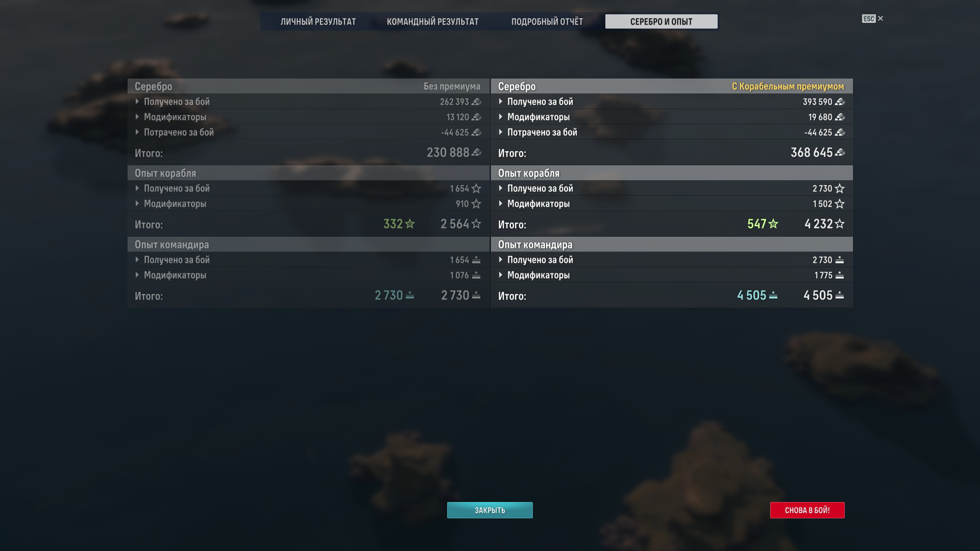This screenshot has height=551, width=980.
Task: Open 'Командный результат' tab
Action: (x=433, y=21)
